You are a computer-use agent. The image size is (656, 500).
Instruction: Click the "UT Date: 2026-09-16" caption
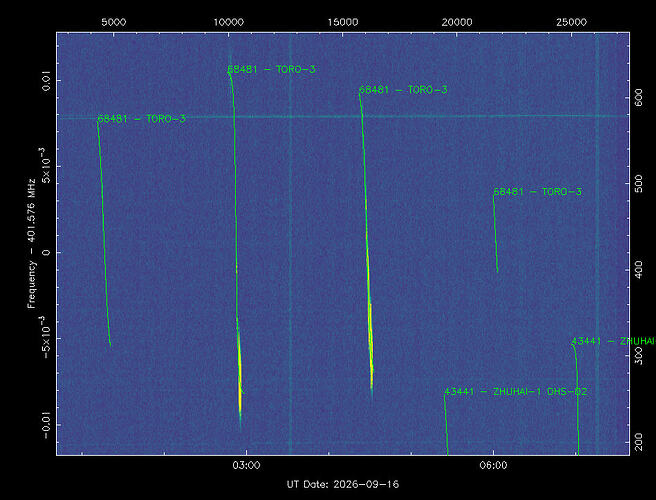343,485
